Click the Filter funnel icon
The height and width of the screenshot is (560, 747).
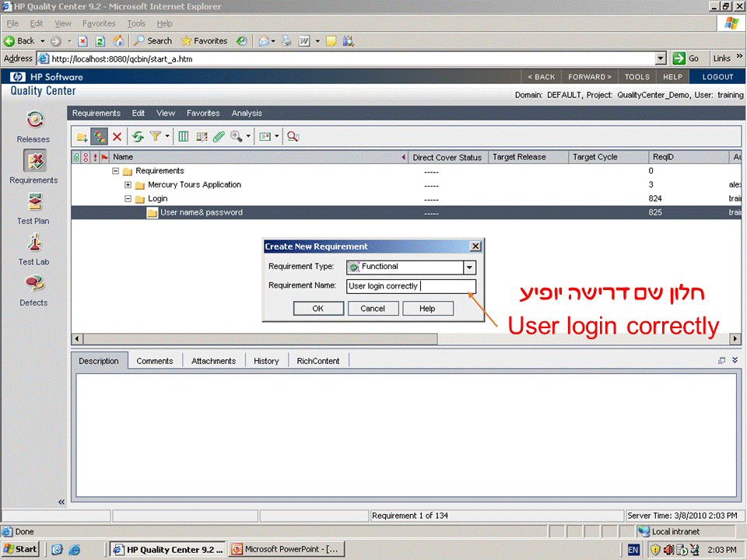click(x=156, y=137)
